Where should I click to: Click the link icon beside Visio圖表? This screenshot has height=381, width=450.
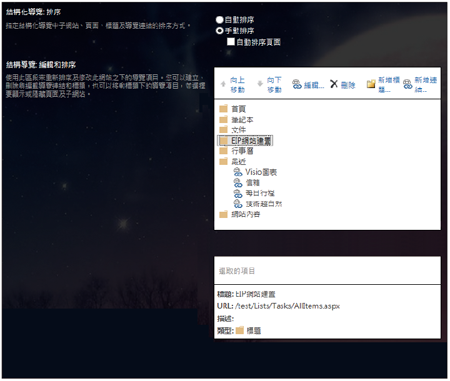pyautogui.click(x=238, y=172)
